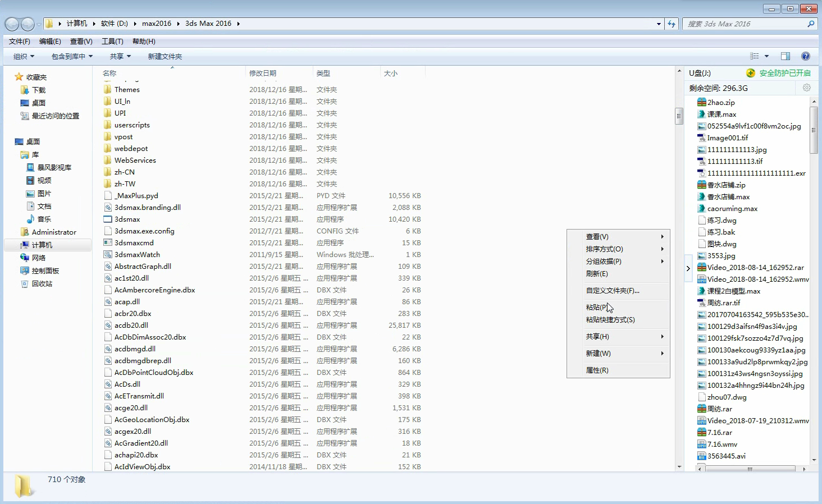
Task: Click the 3dsmax.branding.dll file icon
Action: [108, 208]
